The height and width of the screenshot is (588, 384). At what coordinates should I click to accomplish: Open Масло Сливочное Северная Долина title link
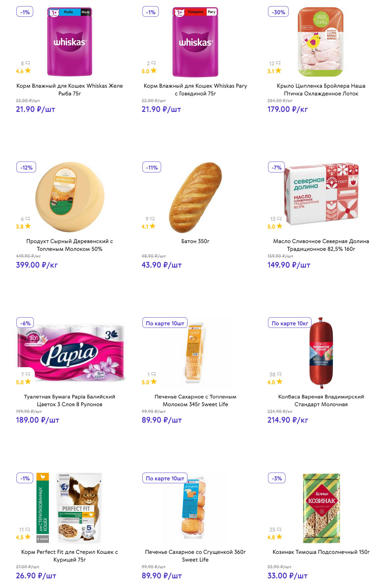coord(321,245)
